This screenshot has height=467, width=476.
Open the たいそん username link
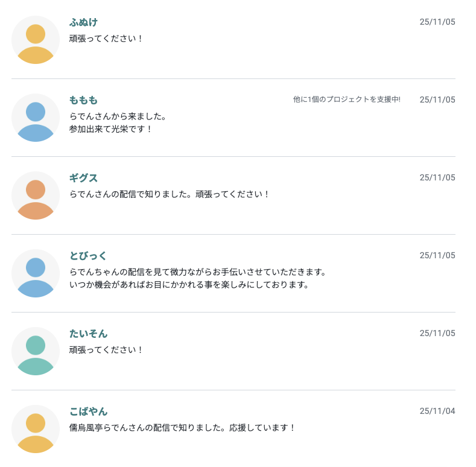(88, 334)
